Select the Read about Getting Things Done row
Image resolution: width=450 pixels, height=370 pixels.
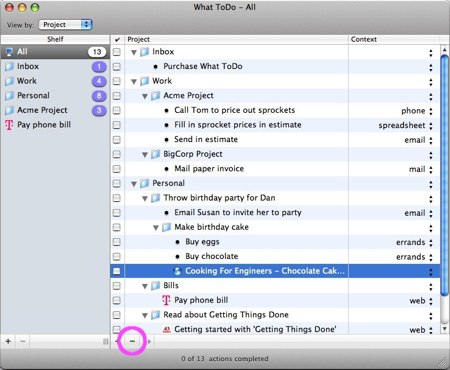click(x=275, y=315)
